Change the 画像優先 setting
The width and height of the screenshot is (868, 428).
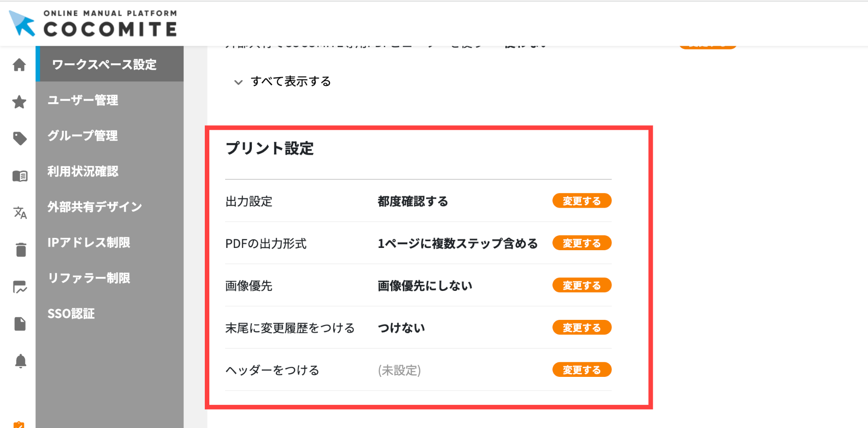[581, 285]
